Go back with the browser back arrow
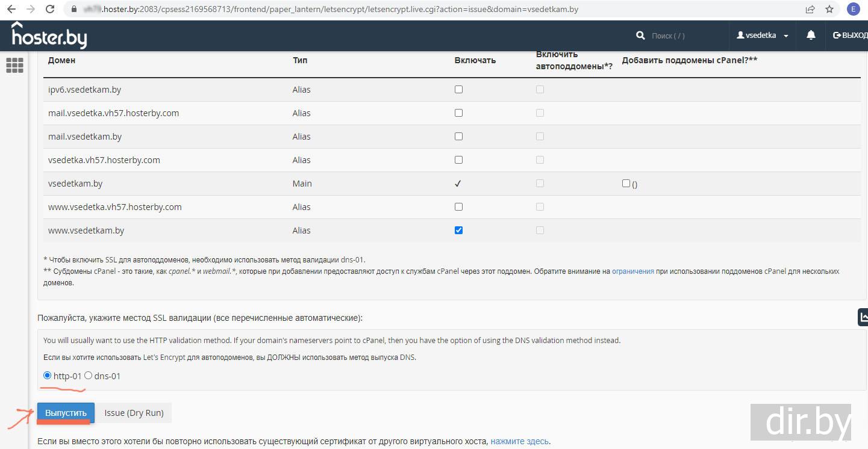Image resolution: width=868 pixels, height=449 pixels. pos(11,10)
